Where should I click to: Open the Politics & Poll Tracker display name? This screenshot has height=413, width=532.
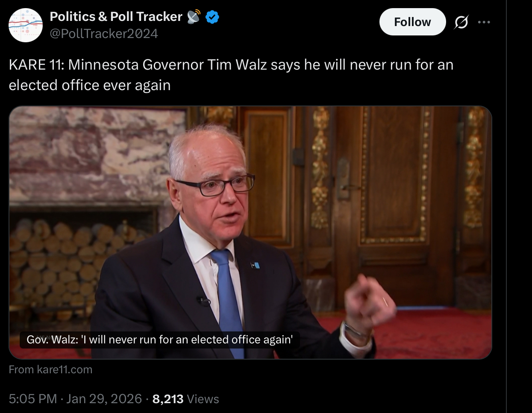click(116, 17)
